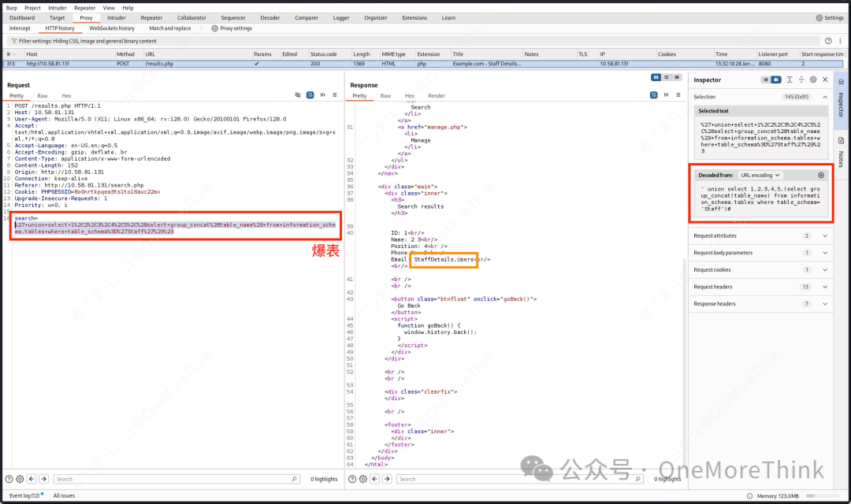This screenshot has height=504, width=851.
Task: Click the # column sort header
Action: [13, 54]
